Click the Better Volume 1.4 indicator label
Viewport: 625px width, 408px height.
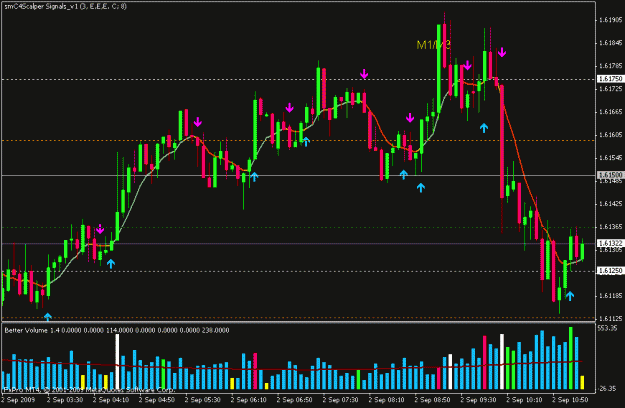point(117,330)
